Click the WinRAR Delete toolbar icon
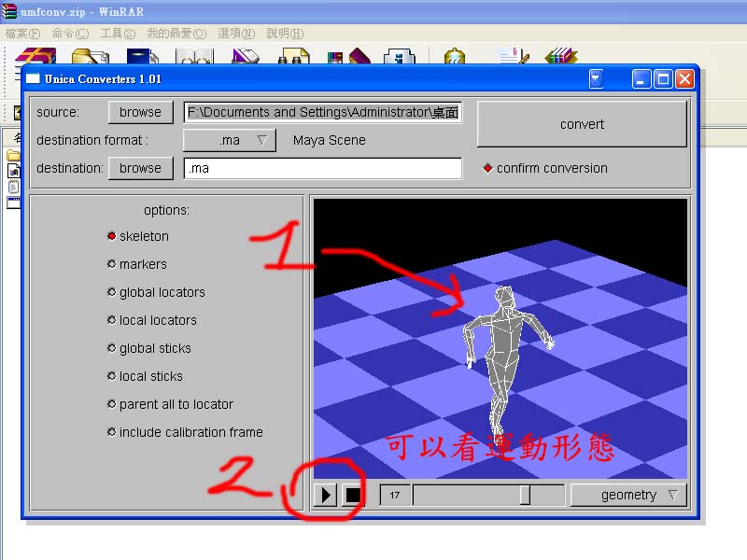Image resolution: width=747 pixels, height=560 pixels. (246, 56)
